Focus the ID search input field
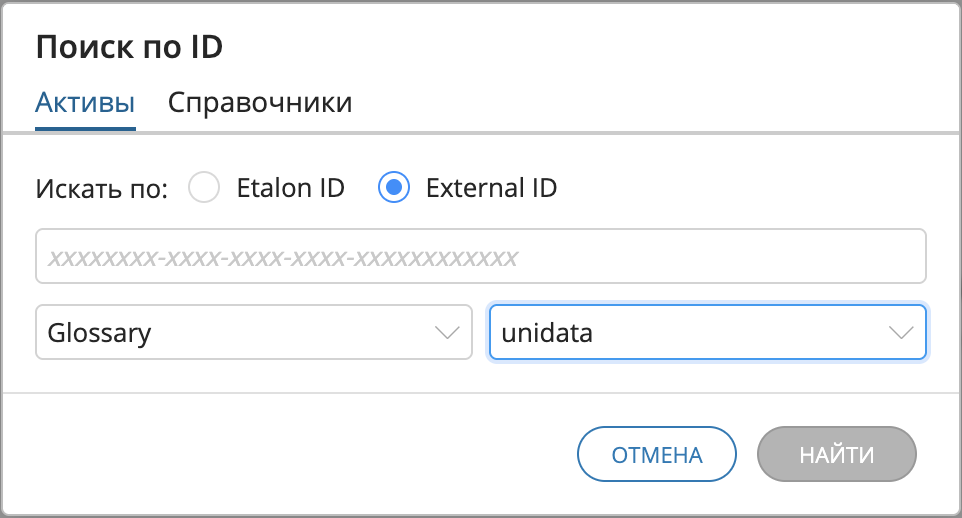The image size is (962, 518). [x=480, y=257]
